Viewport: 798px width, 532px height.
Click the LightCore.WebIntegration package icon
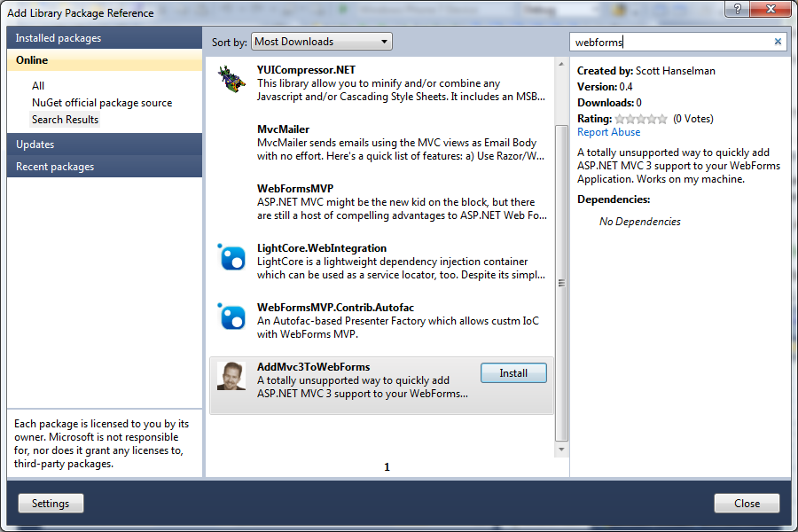coord(231,256)
